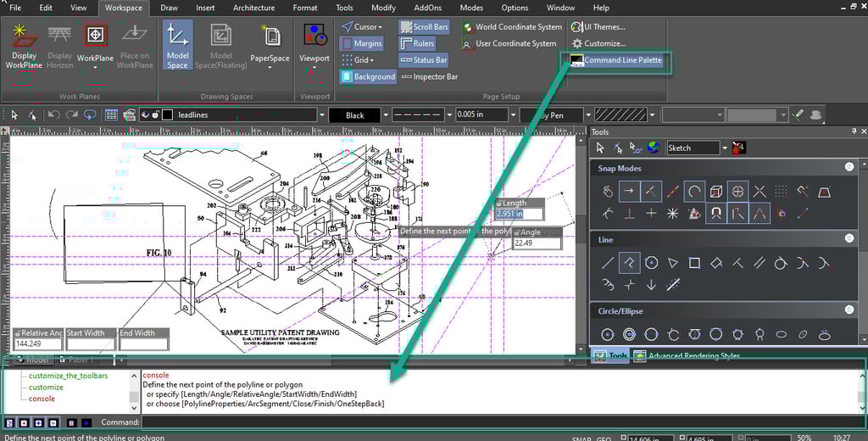This screenshot has width=868, height=441.
Task: Click the Undo arrow in toolbar
Action: (53, 114)
